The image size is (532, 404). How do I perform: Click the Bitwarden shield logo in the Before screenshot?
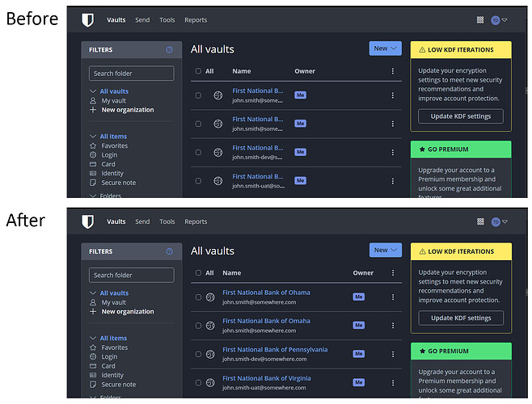[x=87, y=20]
